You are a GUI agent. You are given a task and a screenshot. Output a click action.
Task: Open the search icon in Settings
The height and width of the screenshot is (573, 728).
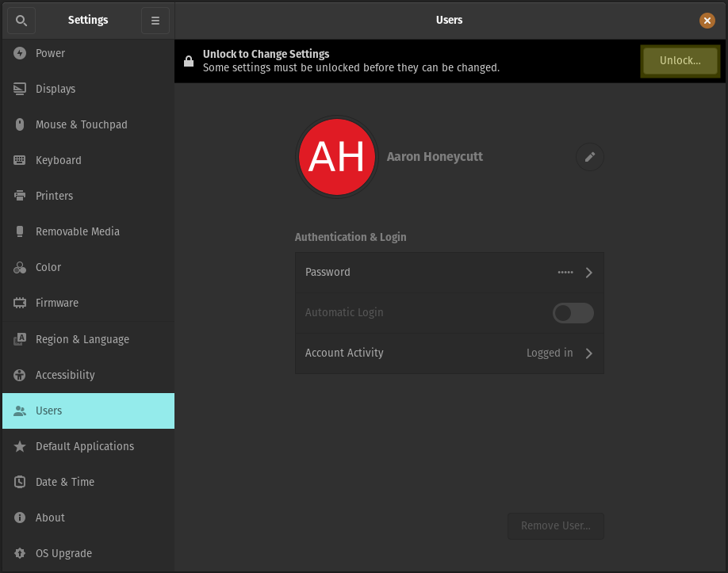tap(21, 20)
